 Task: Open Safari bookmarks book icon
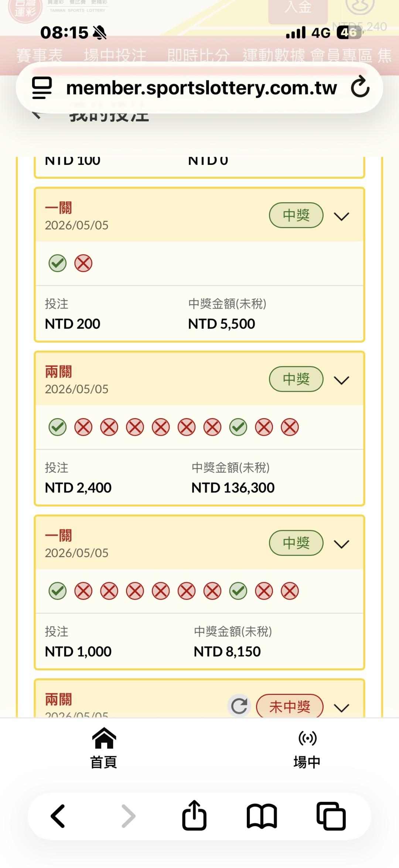click(262, 816)
